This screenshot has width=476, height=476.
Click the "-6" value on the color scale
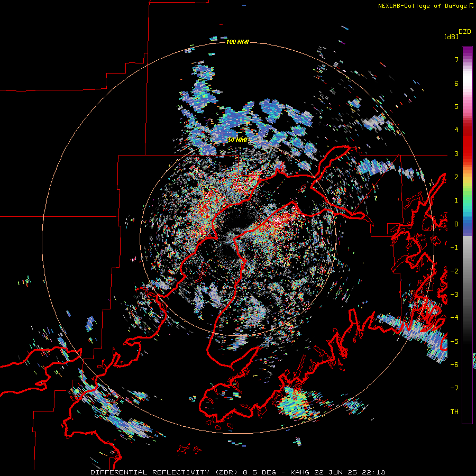[454, 365]
